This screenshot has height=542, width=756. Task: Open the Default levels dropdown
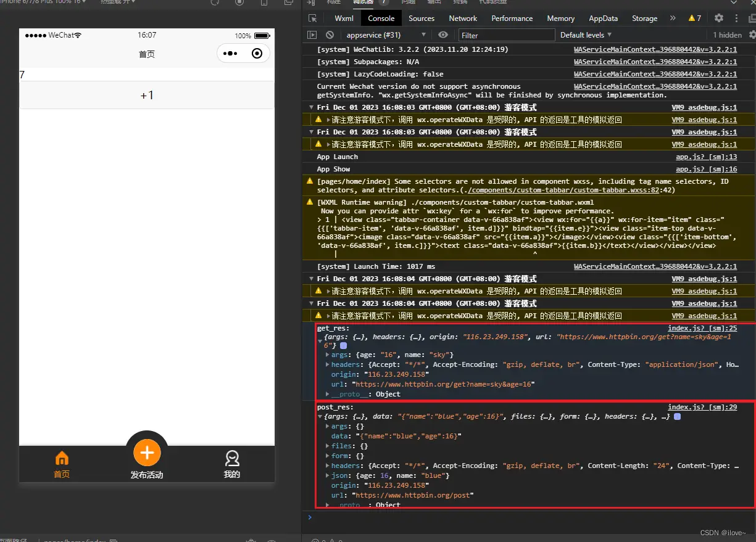[586, 35]
